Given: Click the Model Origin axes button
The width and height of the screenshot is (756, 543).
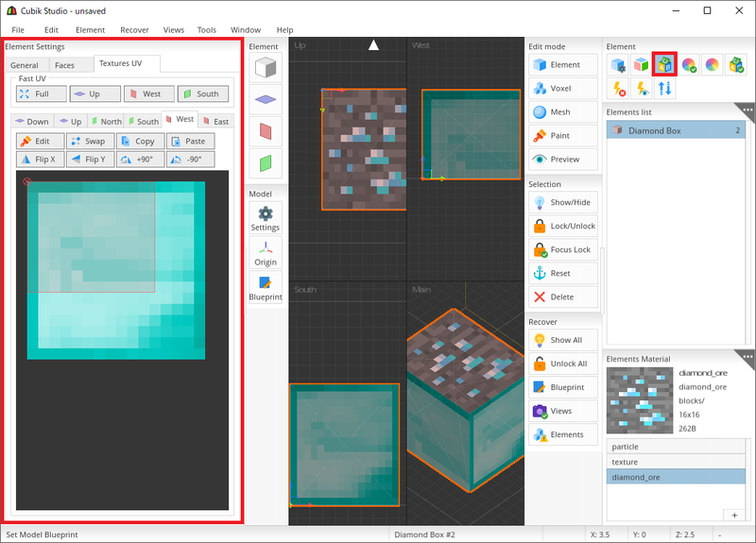Looking at the screenshot, I should coord(266,253).
